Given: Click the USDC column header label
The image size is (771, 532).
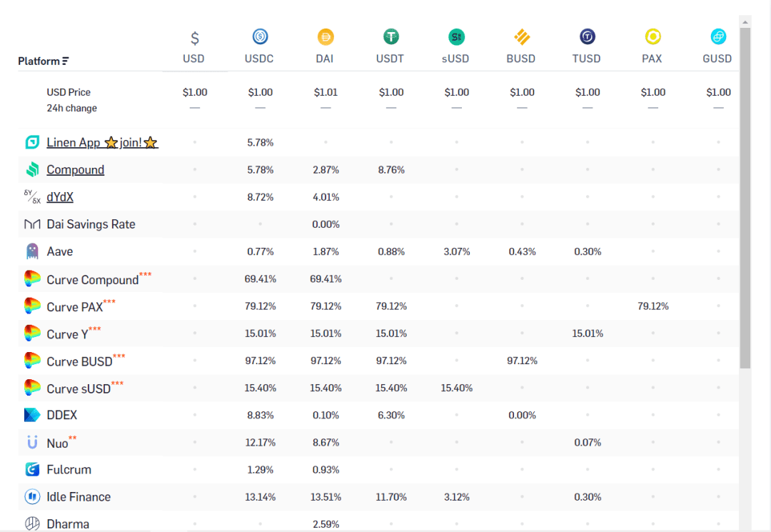Looking at the screenshot, I should [259, 59].
